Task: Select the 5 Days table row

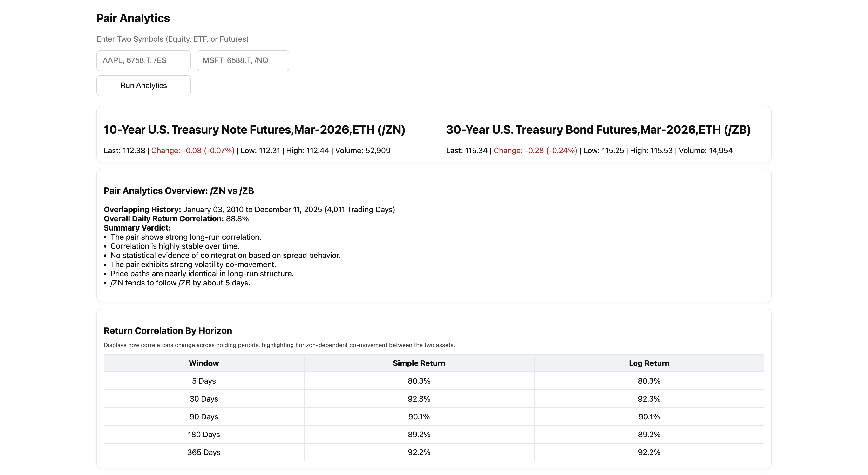Action: [203, 381]
